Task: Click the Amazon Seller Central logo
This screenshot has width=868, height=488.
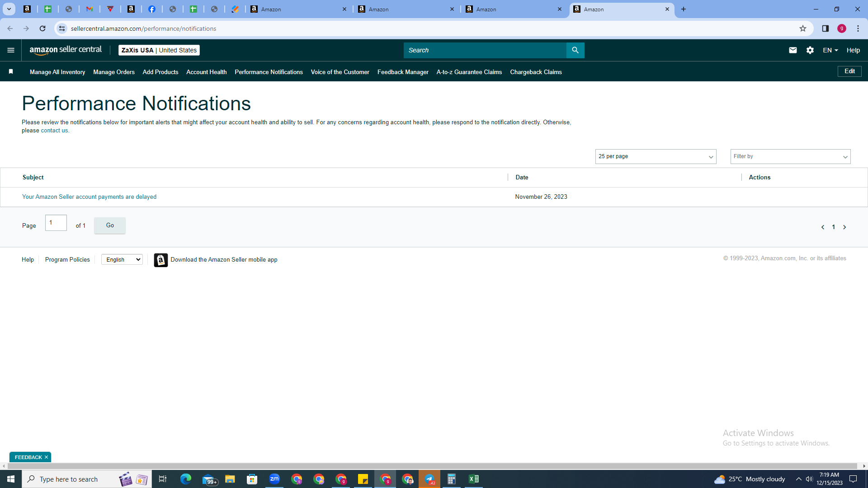Action: tap(66, 50)
